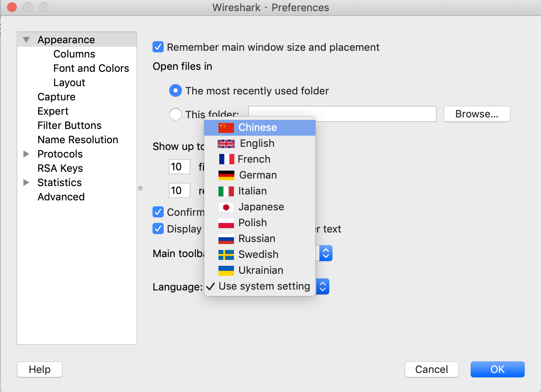Click the Chinese flag icon
The height and width of the screenshot is (392, 541).
[226, 128]
